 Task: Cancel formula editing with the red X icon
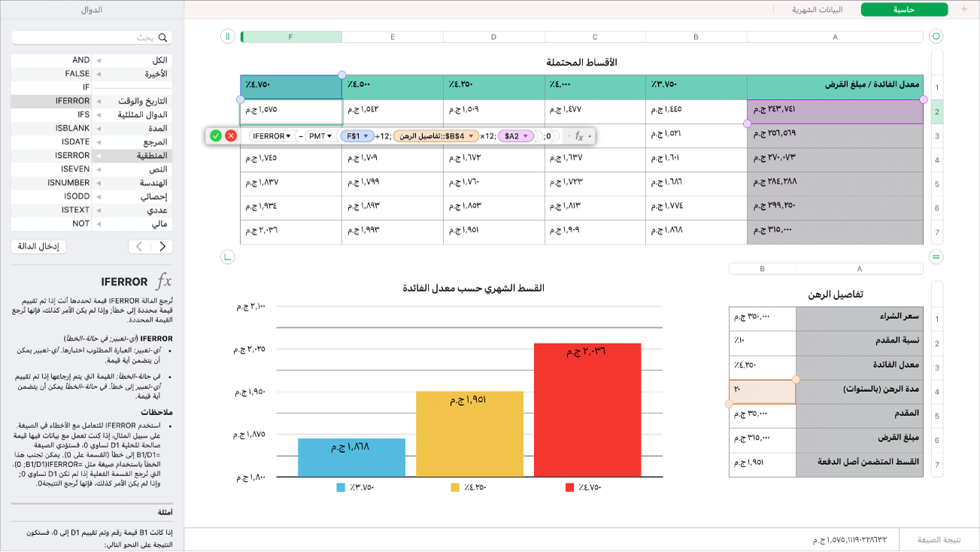[231, 136]
